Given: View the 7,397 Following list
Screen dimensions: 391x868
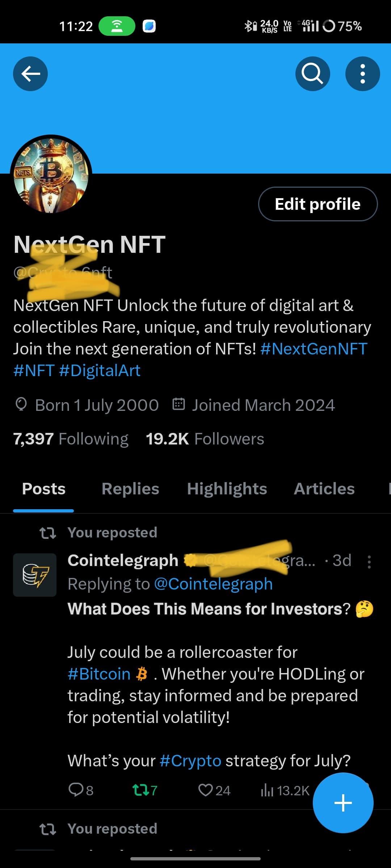Looking at the screenshot, I should [x=71, y=439].
